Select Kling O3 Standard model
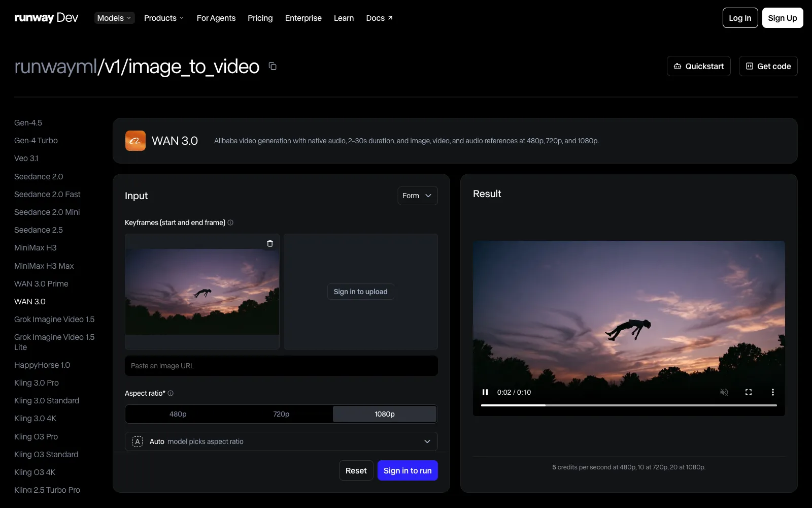Viewport: 812px width, 508px height. 46,454
